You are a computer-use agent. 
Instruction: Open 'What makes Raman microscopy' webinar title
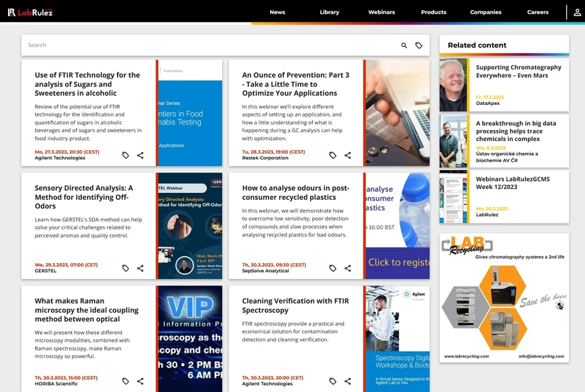87,310
